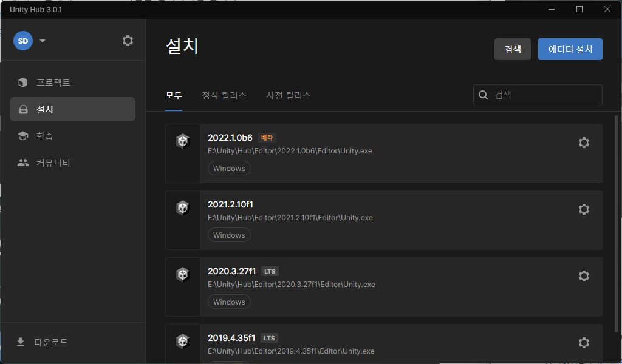Click Windows tag under 2021.2.10f1

coord(229,235)
